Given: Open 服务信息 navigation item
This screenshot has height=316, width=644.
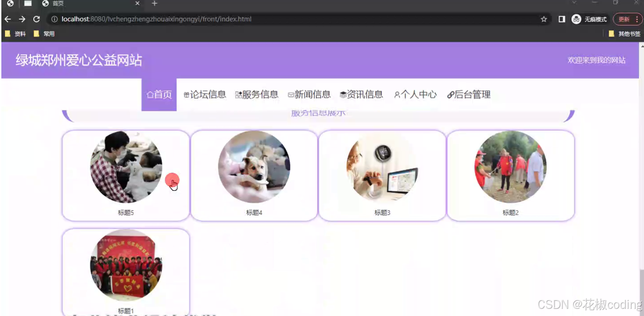Looking at the screenshot, I should point(257,94).
